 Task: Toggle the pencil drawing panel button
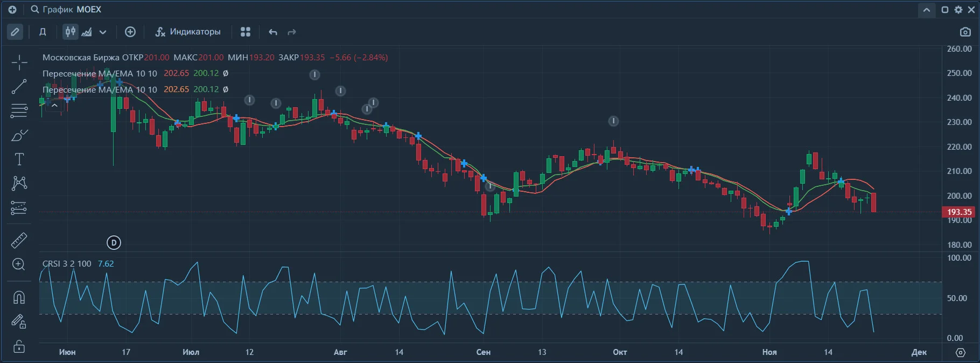click(15, 32)
